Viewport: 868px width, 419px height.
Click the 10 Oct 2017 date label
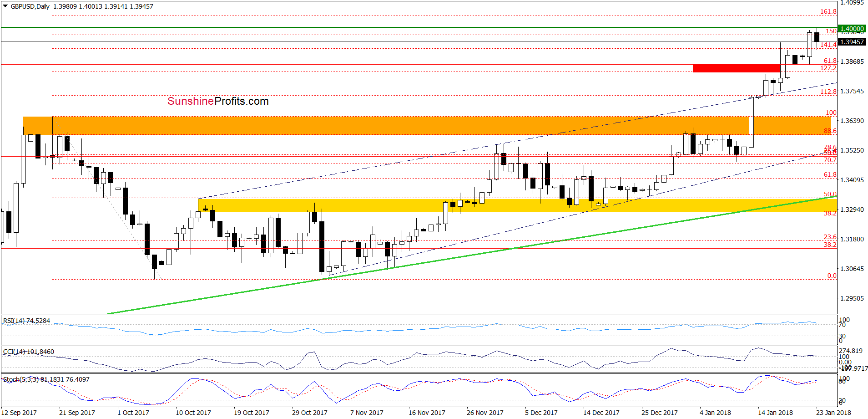[x=193, y=413]
